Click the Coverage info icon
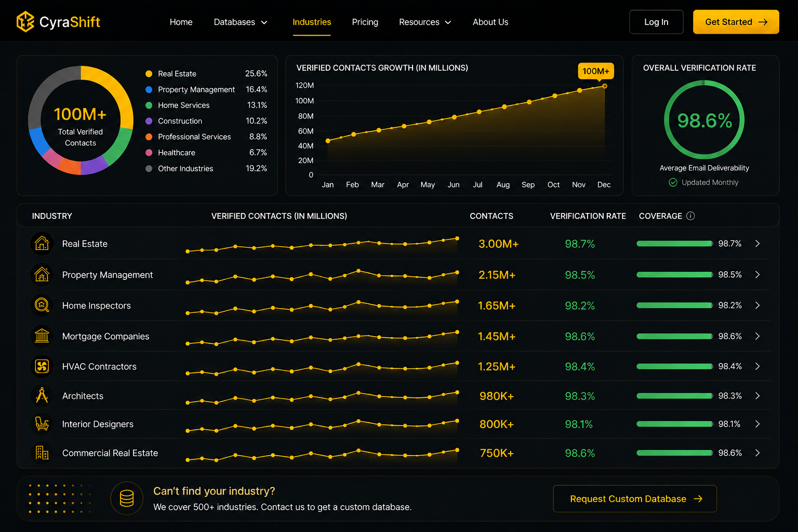 click(690, 216)
